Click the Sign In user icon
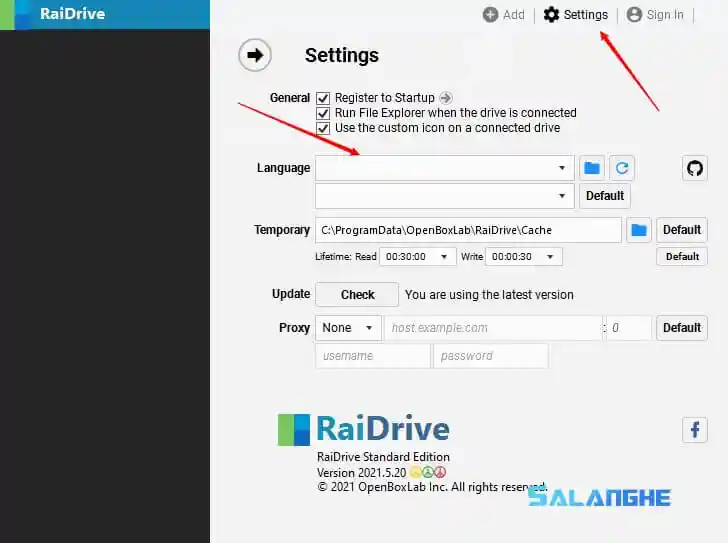The height and width of the screenshot is (543, 728). click(634, 15)
